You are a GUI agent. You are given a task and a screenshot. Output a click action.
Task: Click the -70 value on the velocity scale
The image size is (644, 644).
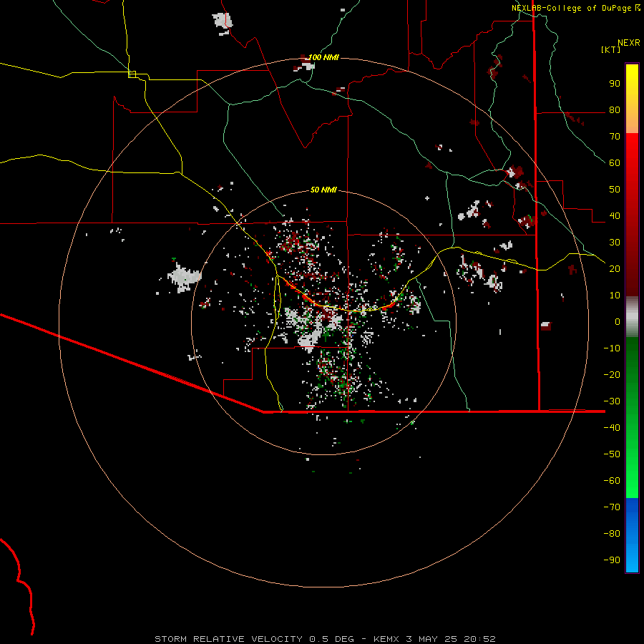pos(612,507)
